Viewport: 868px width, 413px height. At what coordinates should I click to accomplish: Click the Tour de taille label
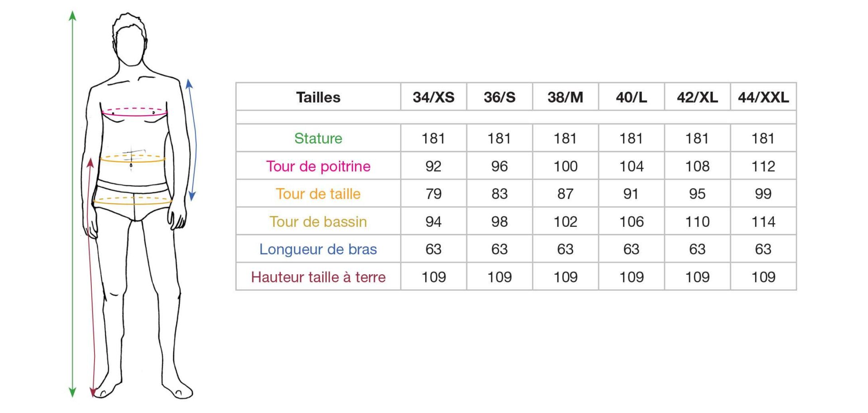(x=318, y=194)
